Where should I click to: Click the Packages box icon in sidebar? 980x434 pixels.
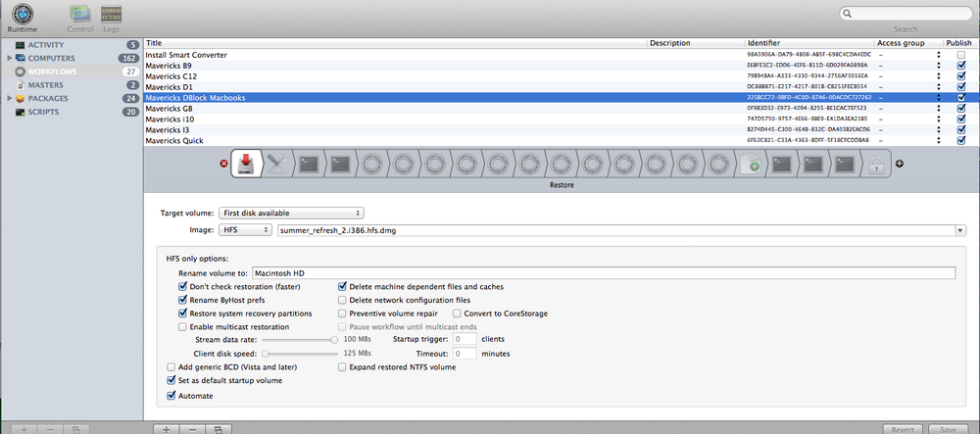[20, 99]
